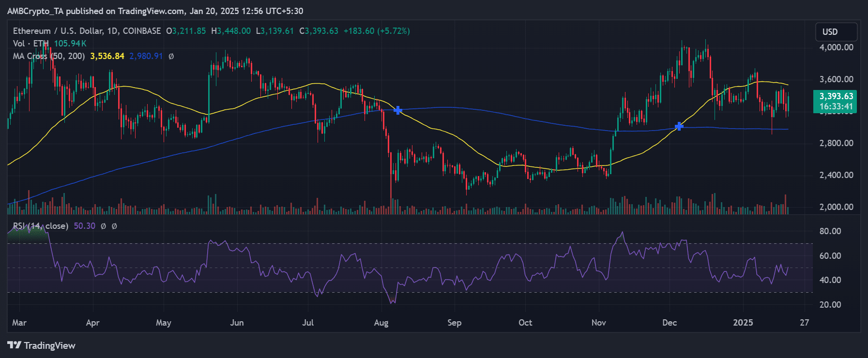The image size is (868, 358).
Task: Click the first empty symbol beside RSI value
Action: tap(103, 226)
